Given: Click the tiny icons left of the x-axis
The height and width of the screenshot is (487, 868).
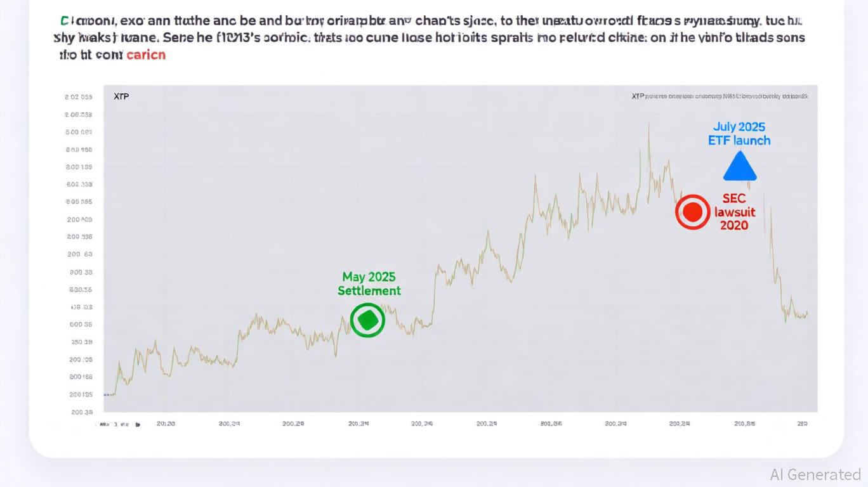Looking at the screenshot, I should [119, 424].
